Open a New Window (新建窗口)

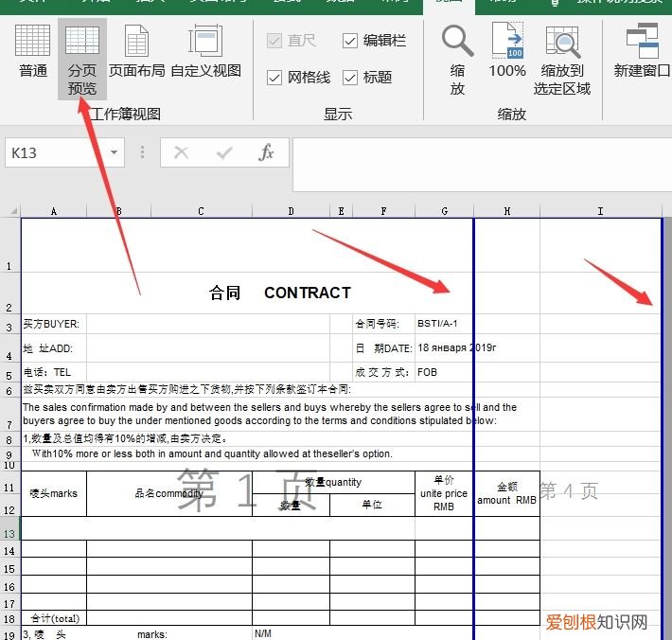pyautogui.click(x=641, y=51)
